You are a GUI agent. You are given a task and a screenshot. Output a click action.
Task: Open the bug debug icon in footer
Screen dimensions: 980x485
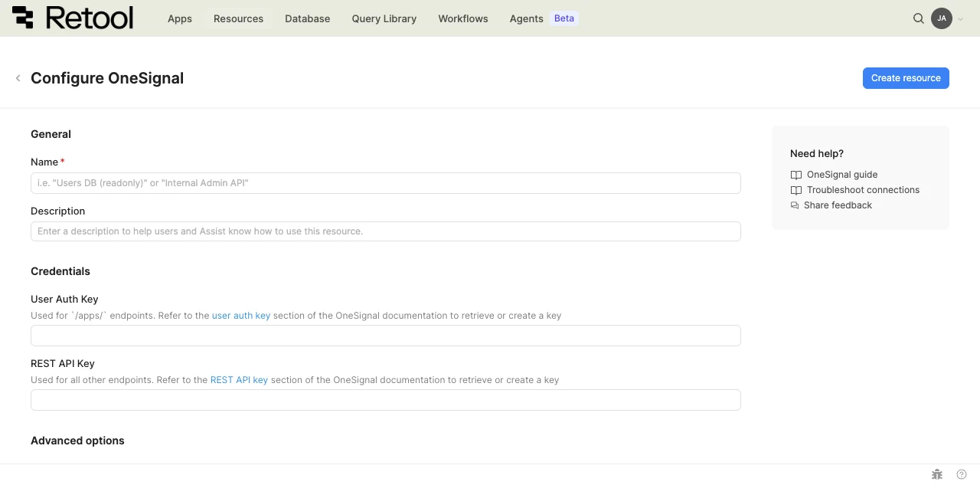point(937,474)
